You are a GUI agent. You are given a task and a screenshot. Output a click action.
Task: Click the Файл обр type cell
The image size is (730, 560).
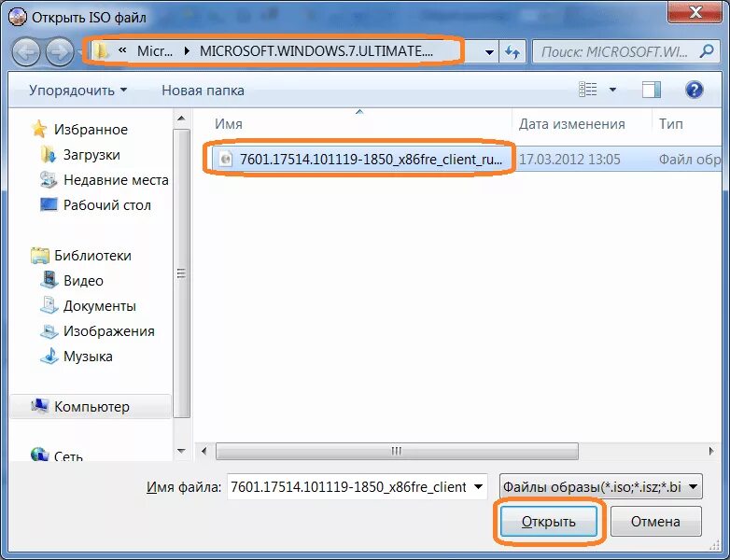click(x=690, y=160)
